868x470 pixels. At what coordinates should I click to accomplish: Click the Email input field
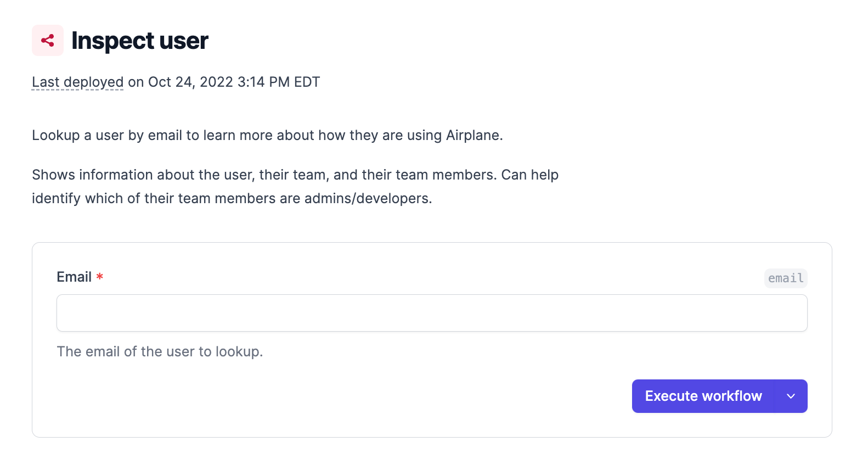[x=432, y=313]
